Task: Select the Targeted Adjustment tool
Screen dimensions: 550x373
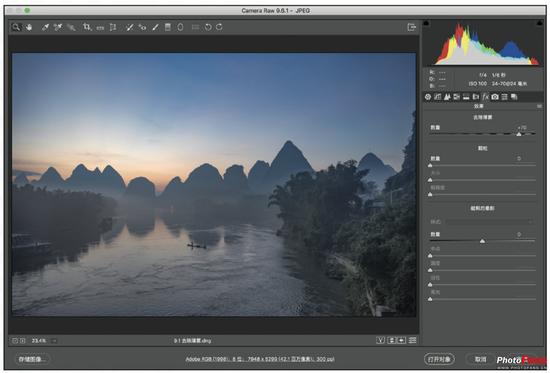Action: pos(72,27)
